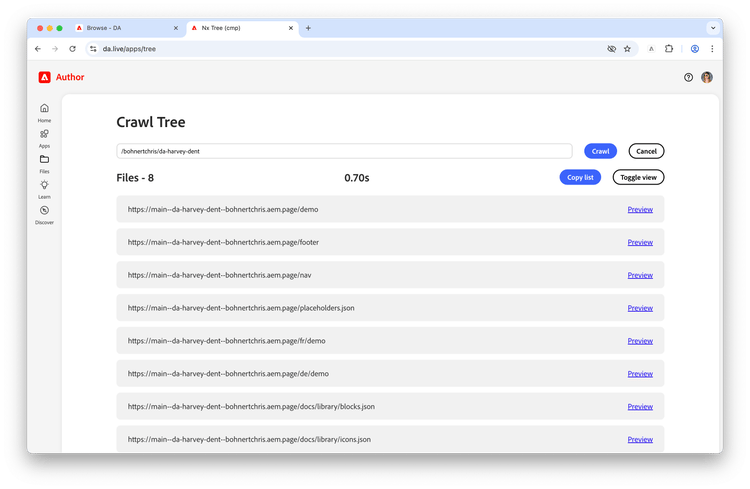Image resolution: width=750 pixels, height=489 pixels.
Task: View site information icon in address bar
Action: pos(93,49)
